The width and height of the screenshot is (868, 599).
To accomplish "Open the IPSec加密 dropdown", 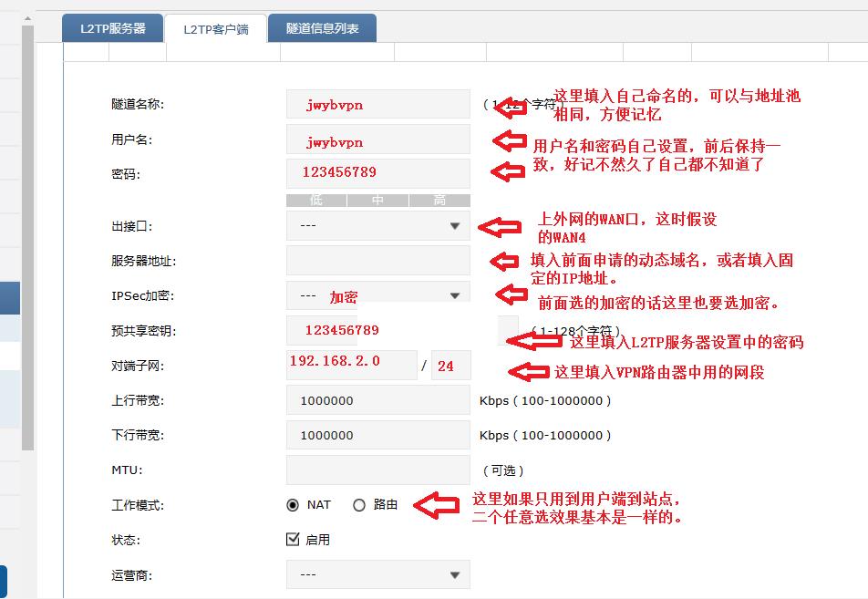I will point(377,295).
